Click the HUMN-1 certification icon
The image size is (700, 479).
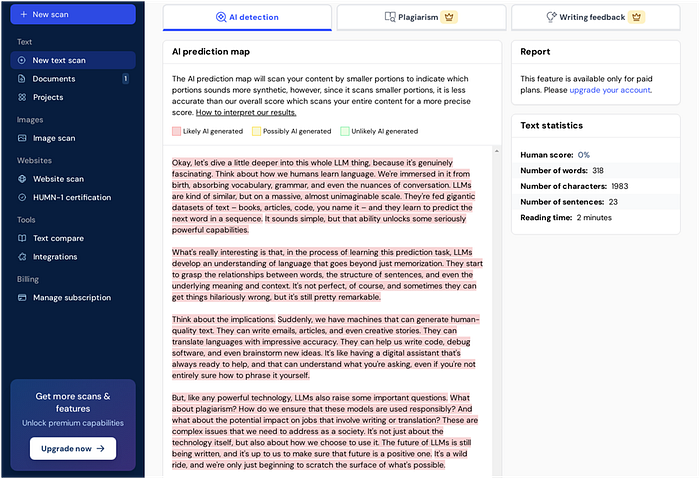tap(22, 197)
